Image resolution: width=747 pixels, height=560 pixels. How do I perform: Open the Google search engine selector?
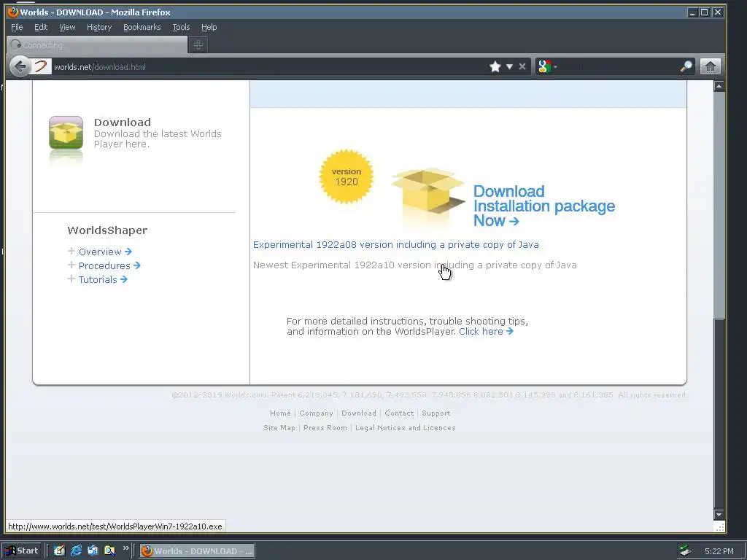547,66
